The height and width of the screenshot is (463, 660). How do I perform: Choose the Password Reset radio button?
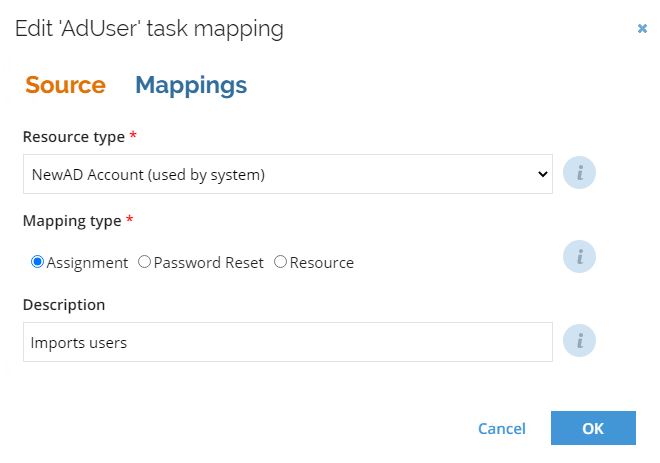click(144, 262)
